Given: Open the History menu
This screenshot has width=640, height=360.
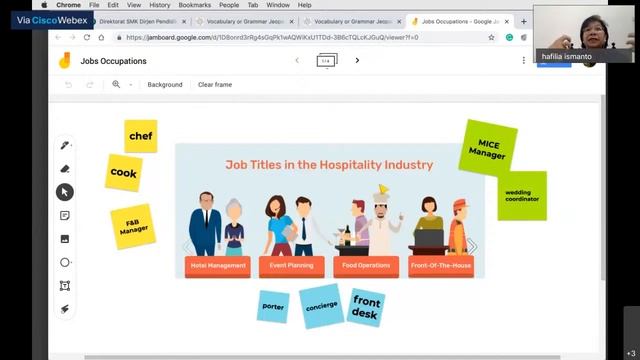Looking at the screenshot, I should pyautogui.click(x=160, y=5).
